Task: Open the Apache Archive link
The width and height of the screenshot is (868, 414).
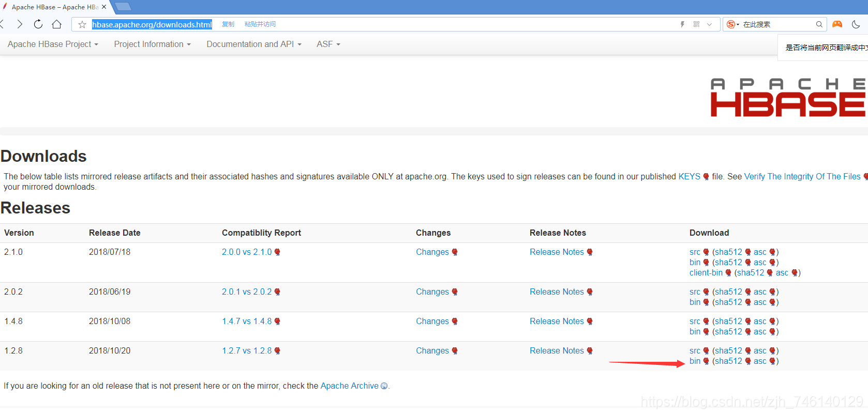Action: [349, 386]
